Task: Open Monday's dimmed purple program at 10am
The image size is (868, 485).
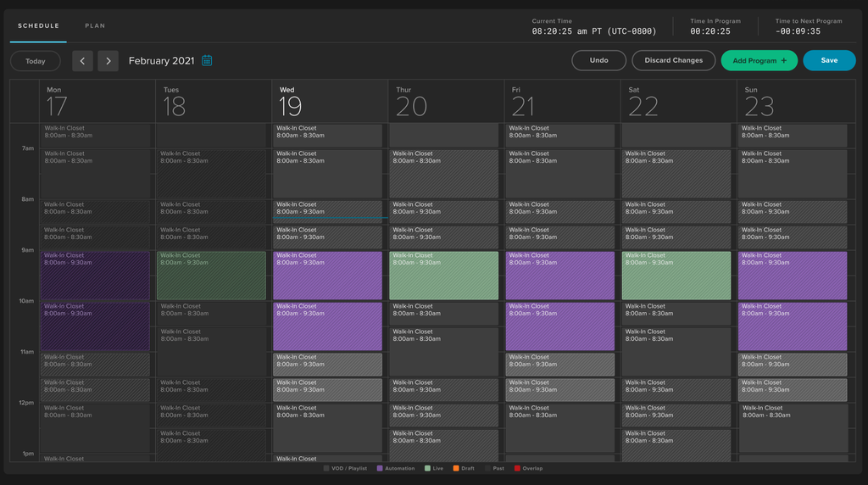Action: click(95, 326)
